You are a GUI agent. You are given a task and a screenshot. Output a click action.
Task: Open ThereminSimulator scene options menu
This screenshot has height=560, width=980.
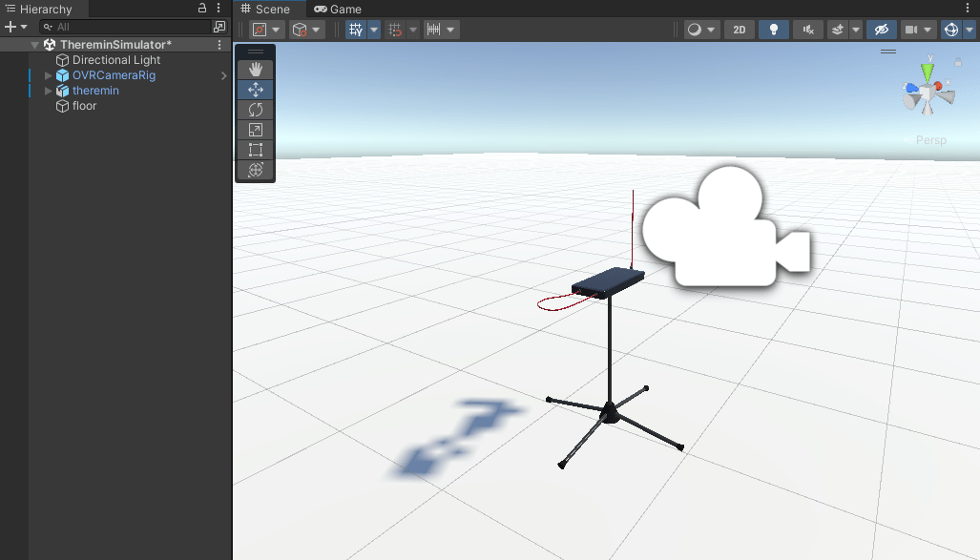[219, 45]
